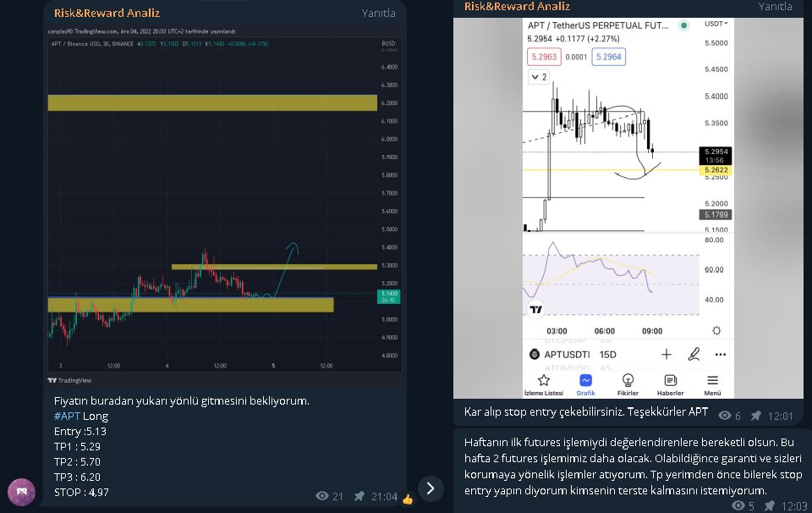Click the red sell price 5.2963 button
Viewport: 812px width, 513px height.
pos(544,57)
